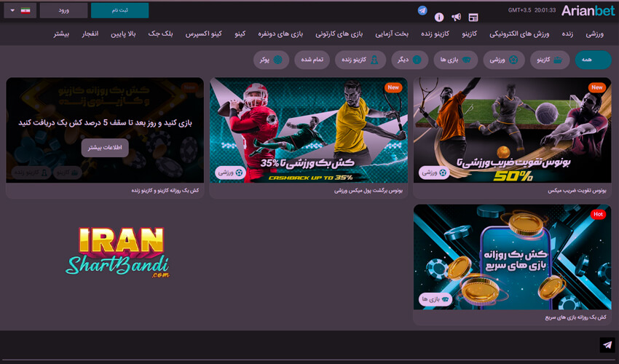The height and width of the screenshot is (364, 619).
Task: Open the انفجار crash menu item
Action: coord(90,34)
